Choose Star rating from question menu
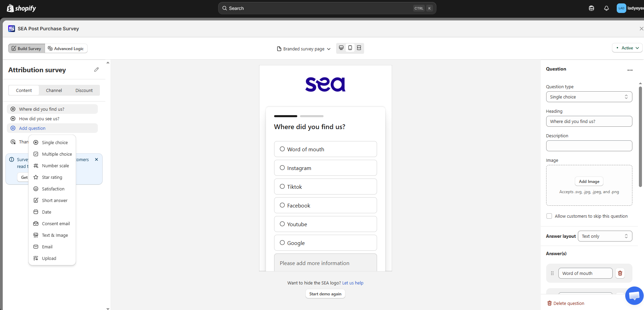644x310 pixels. pyautogui.click(x=52, y=177)
